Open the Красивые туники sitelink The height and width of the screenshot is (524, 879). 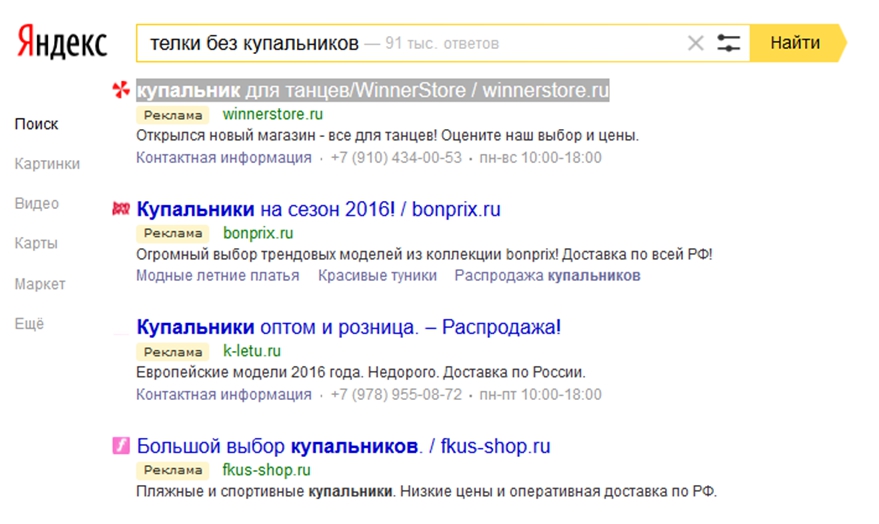(x=377, y=275)
